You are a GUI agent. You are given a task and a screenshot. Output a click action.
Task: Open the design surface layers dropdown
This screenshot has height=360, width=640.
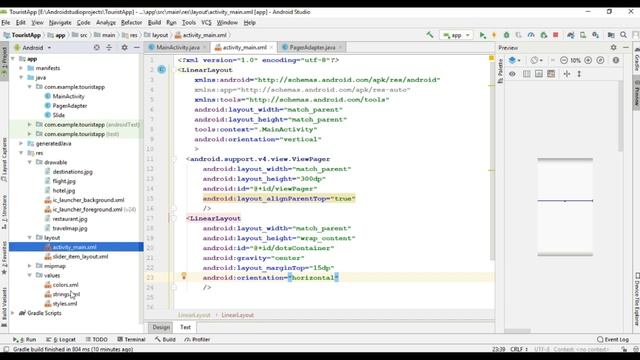514,60
